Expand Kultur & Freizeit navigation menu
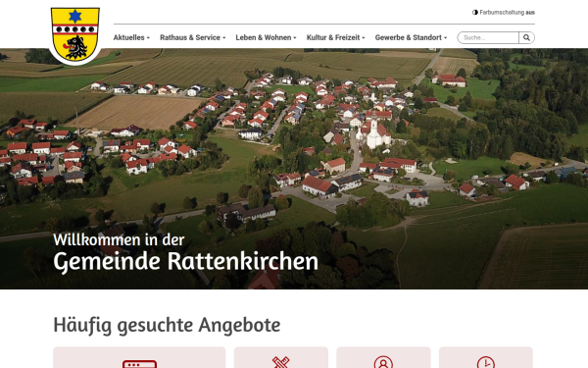 click(335, 37)
